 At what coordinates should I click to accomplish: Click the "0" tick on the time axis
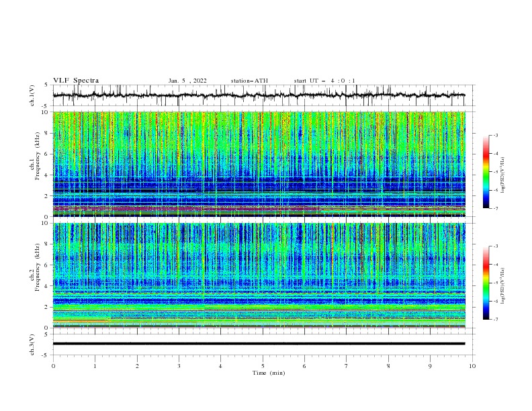click(x=53, y=366)
